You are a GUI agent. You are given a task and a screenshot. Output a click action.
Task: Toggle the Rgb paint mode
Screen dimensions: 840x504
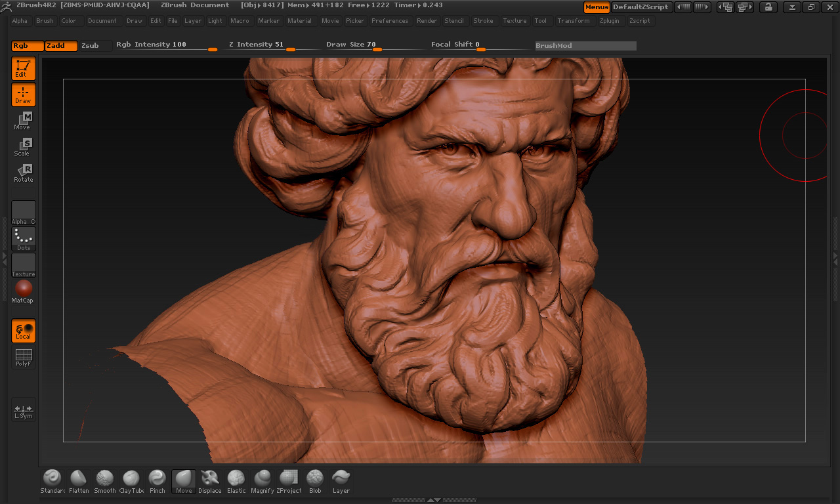pyautogui.click(x=28, y=46)
